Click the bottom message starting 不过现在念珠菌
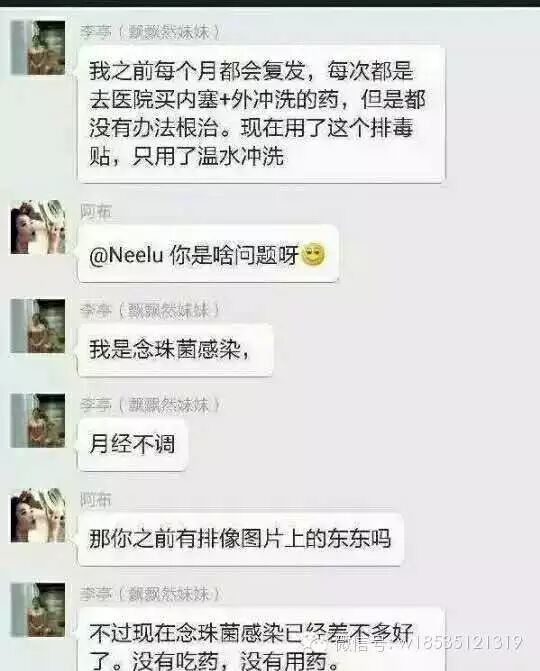540x671 pixels. tap(261, 639)
